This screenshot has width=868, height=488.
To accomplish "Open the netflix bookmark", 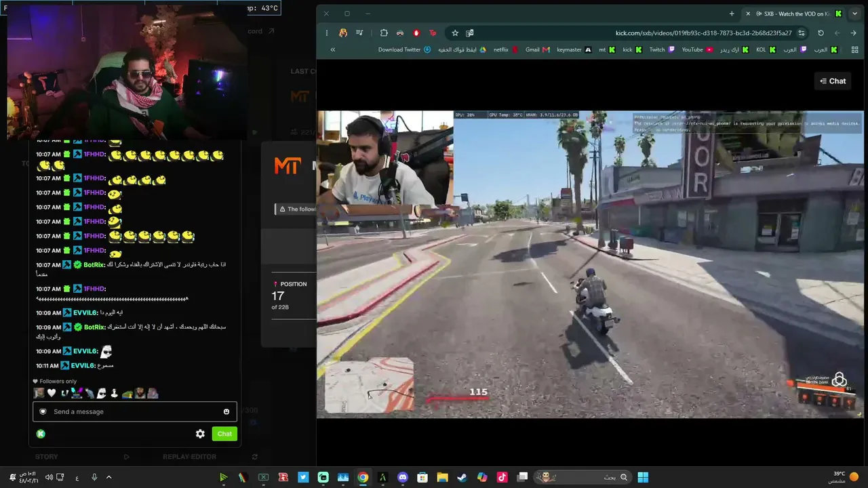I will (x=506, y=49).
